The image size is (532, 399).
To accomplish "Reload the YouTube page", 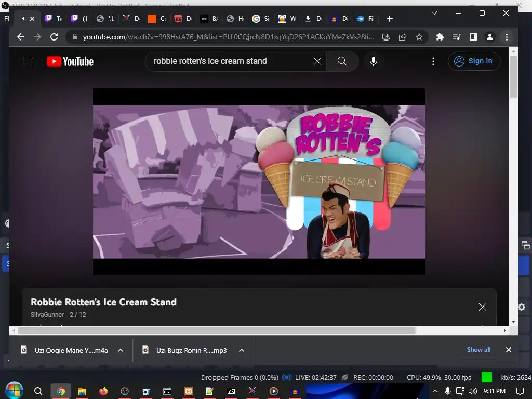I will tap(54, 37).
